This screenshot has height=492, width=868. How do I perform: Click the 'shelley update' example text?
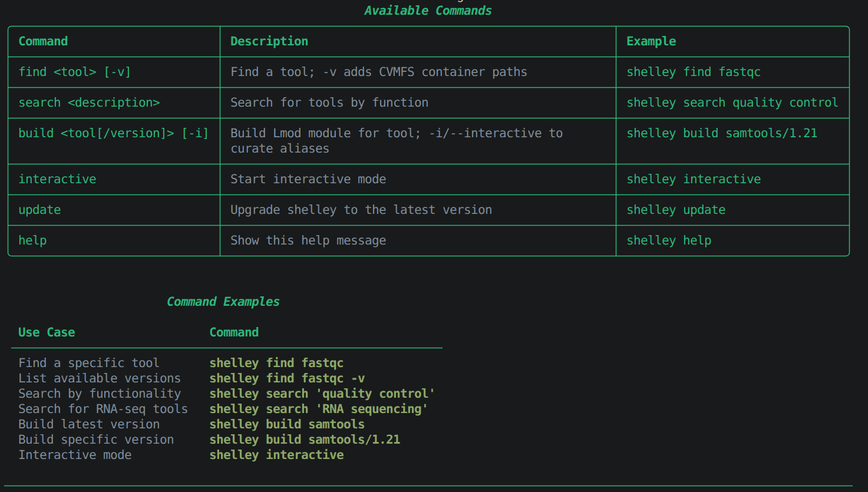pos(676,210)
